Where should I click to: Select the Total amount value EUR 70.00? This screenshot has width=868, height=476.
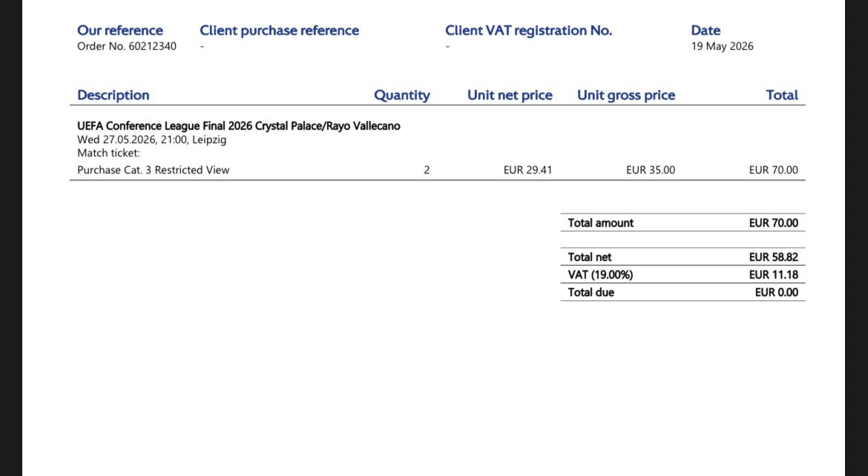pos(773,223)
